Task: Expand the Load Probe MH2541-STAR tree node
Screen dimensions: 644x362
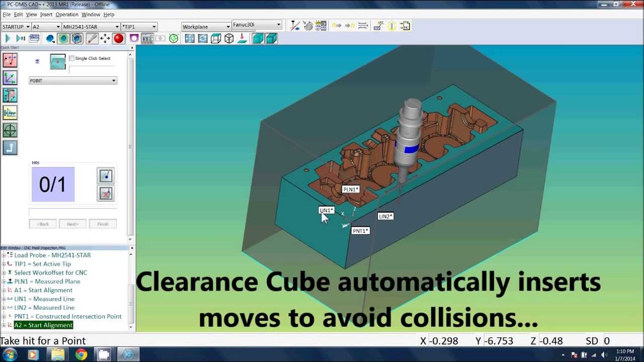Action: pos(4,255)
